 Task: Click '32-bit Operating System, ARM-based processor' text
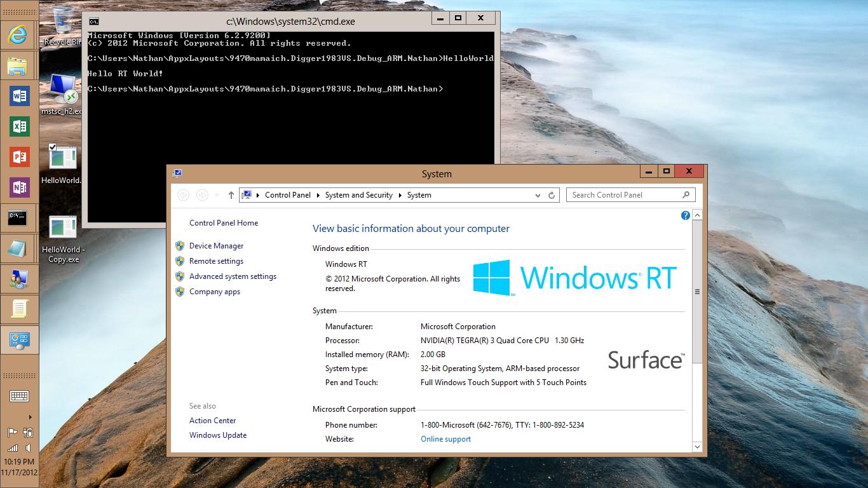(x=500, y=369)
